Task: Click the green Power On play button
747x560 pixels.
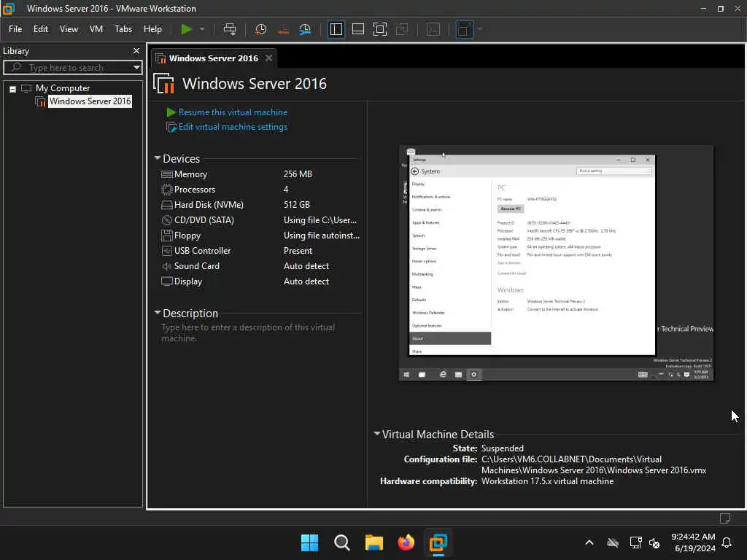Action: tap(186, 29)
